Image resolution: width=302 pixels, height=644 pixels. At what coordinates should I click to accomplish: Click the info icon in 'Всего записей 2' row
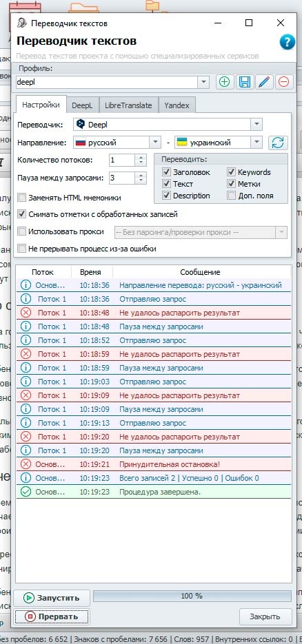click(26, 478)
